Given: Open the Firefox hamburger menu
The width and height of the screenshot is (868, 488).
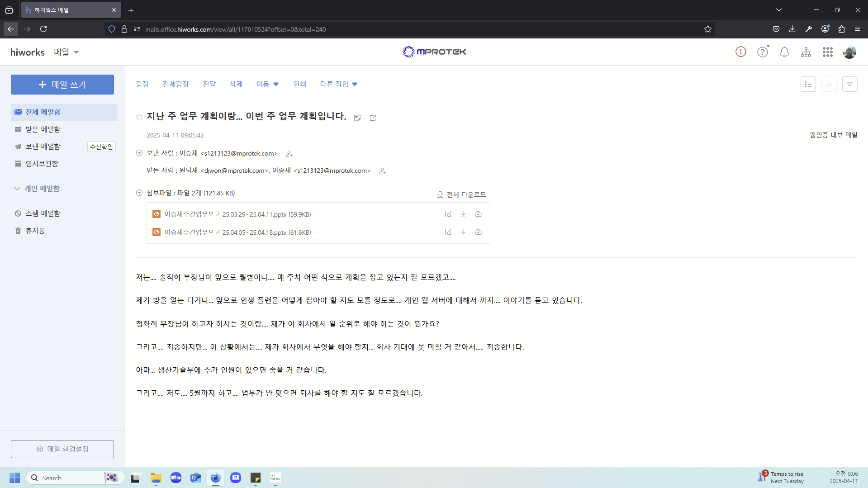Looking at the screenshot, I should (x=858, y=29).
